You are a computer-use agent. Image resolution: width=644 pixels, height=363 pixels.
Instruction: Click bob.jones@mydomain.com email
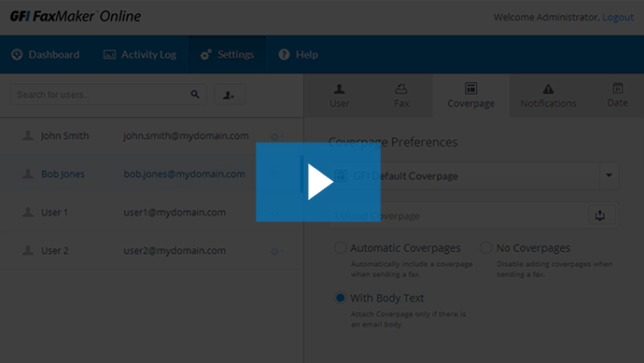(184, 175)
